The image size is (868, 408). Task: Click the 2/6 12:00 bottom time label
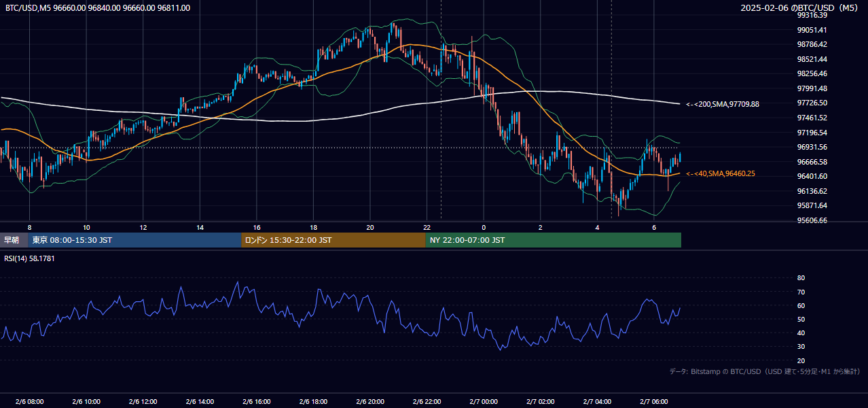click(x=143, y=402)
